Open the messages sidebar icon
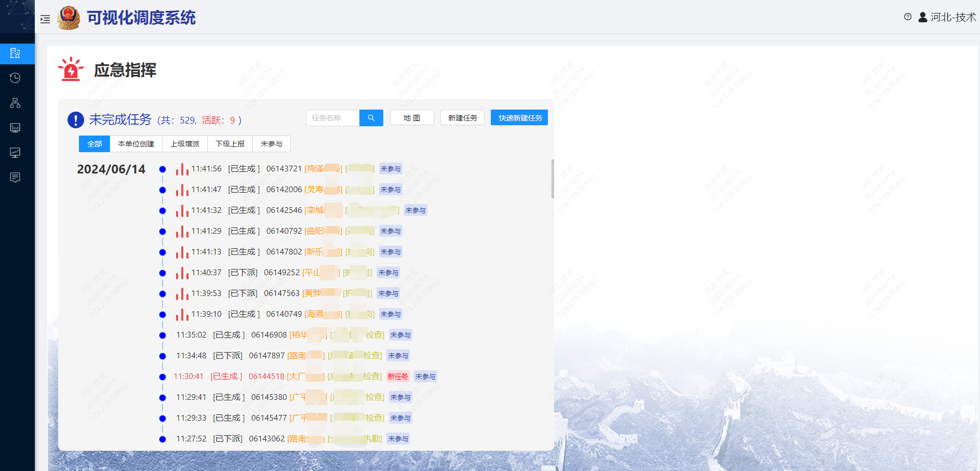This screenshot has height=471, width=980. [x=15, y=178]
